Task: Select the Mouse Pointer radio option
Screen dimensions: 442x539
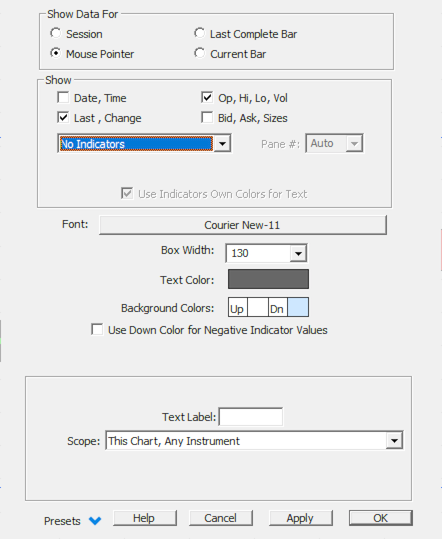Action: pos(55,53)
